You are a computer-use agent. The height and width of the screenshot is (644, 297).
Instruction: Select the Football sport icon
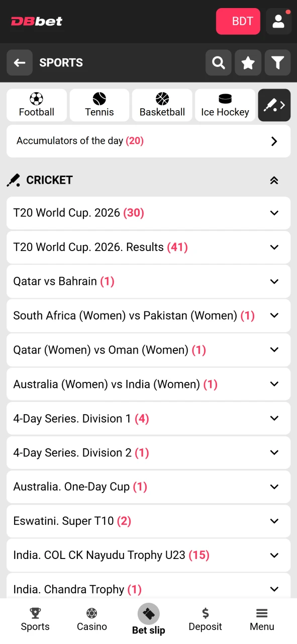click(36, 105)
